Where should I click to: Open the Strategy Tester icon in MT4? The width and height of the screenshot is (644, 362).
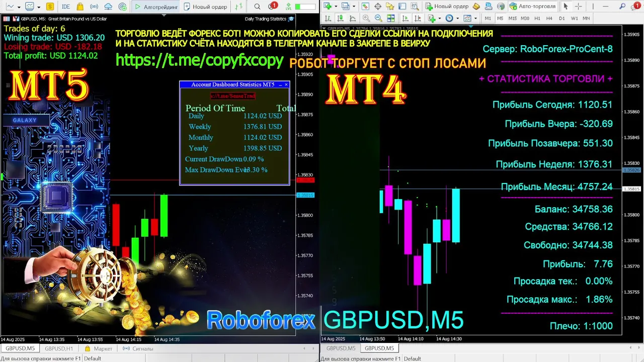[415, 6]
